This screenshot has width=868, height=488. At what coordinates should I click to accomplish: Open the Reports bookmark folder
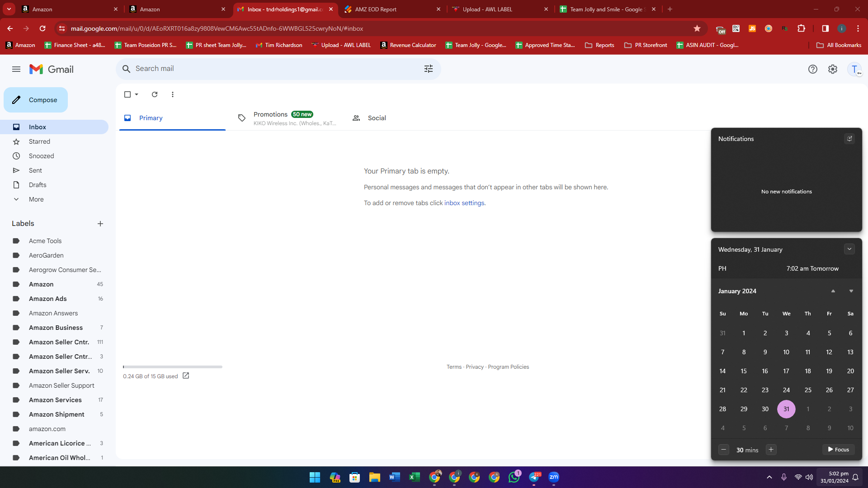(x=599, y=45)
